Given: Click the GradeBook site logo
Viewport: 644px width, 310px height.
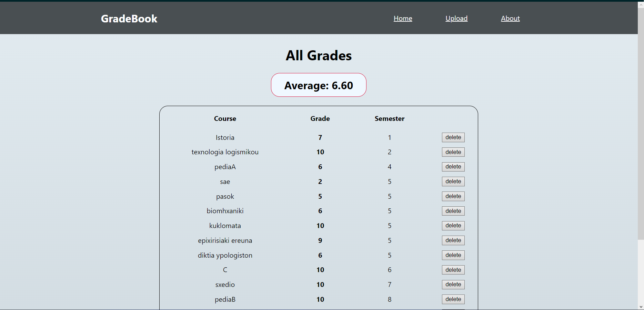Looking at the screenshot, I should point(129,19).
